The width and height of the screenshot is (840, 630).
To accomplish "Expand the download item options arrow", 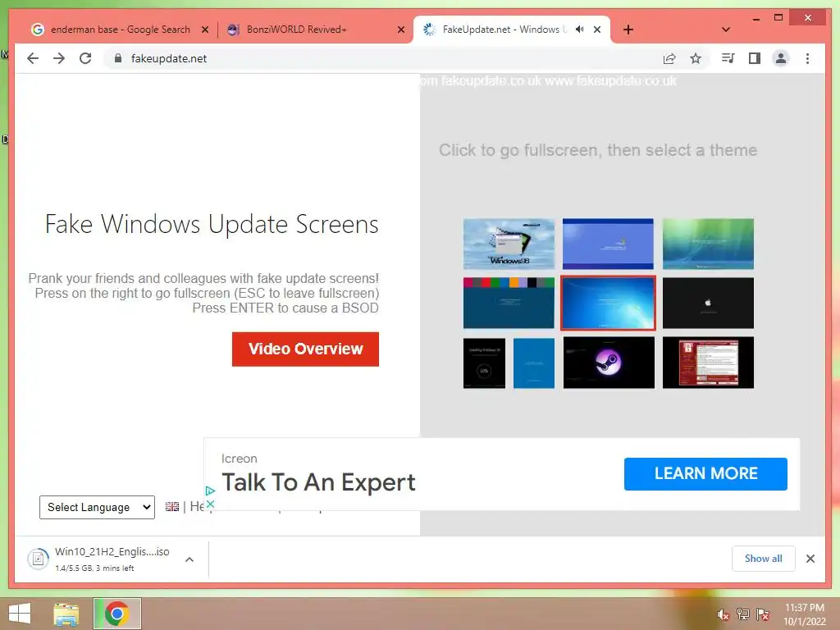I will pos(189,559).
